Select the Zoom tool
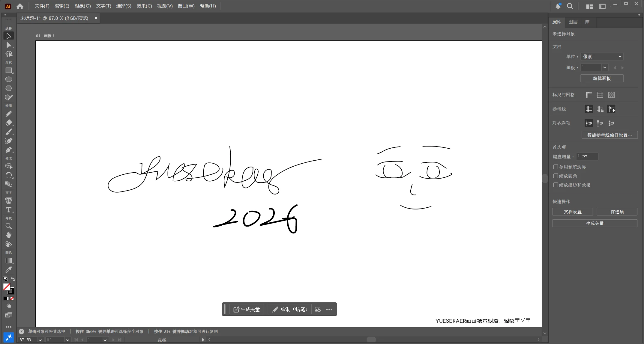 tap(9, 226)
